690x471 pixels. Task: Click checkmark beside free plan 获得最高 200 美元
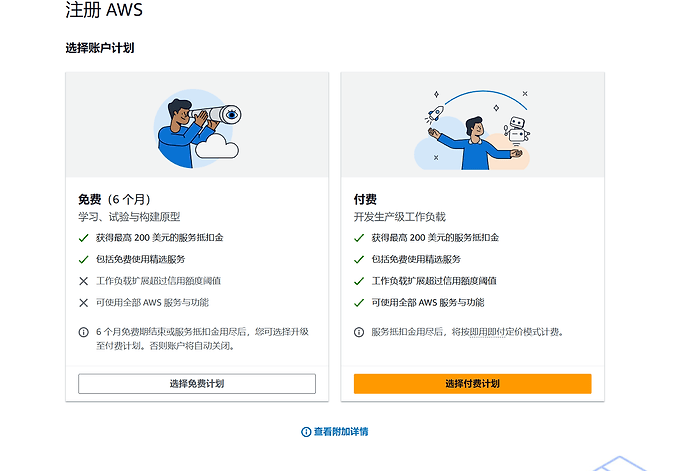(x=84, y=238)
